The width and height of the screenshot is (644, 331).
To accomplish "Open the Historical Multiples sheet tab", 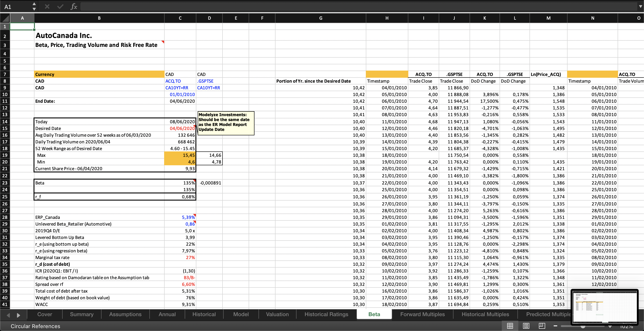I will pyautogui.click(x=485, y=314).
